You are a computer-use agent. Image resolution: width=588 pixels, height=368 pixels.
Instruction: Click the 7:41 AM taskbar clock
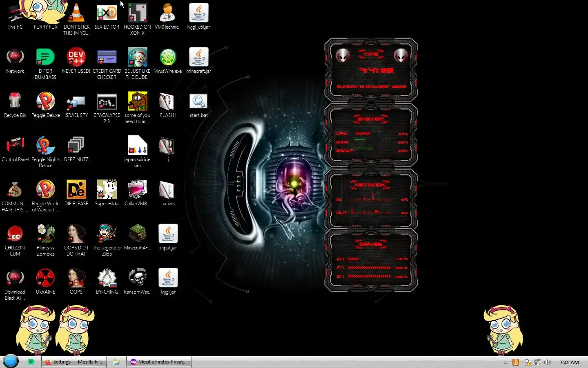(569, 362)
